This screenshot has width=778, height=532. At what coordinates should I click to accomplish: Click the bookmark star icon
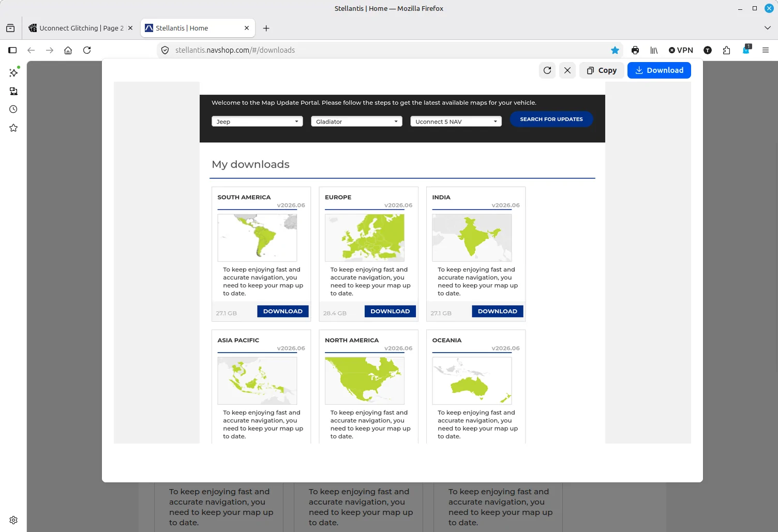point(615,50)
